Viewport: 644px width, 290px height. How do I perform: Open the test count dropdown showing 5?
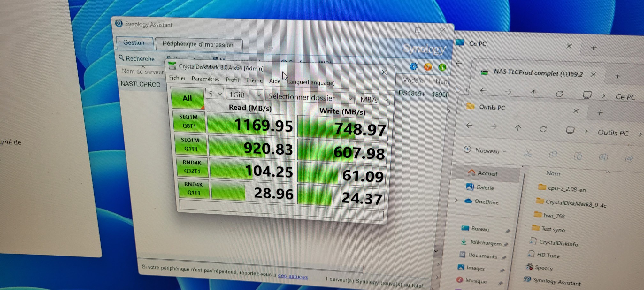pos(214,94)
